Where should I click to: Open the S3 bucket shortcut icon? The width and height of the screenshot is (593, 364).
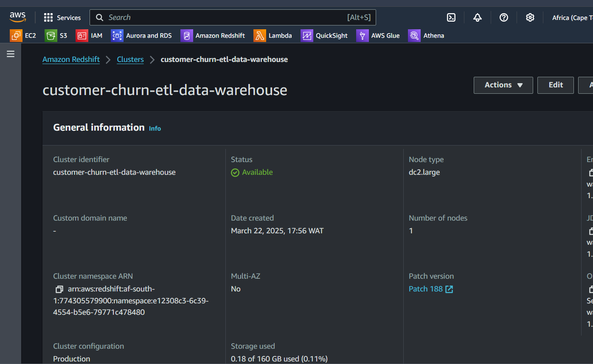pyautogui.click(x=51, y=36)
